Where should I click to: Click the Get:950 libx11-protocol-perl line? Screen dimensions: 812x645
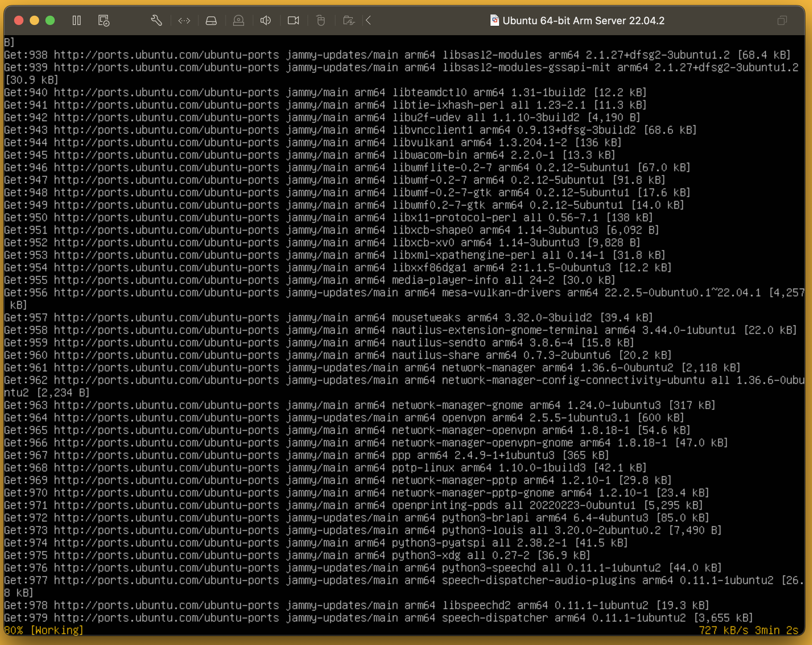329,217
